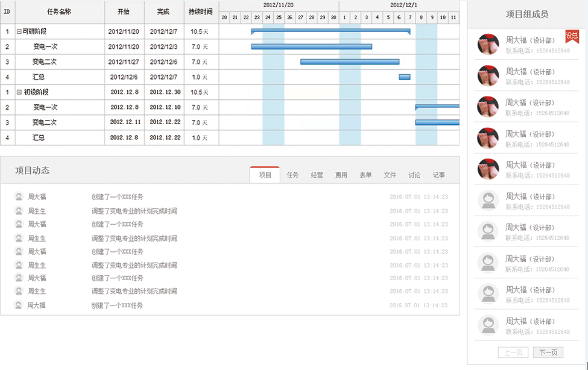The height and width of the screenshot is (370, 588).
Task: Click the red 设总 badge icon
Action: tap(572, 36)
